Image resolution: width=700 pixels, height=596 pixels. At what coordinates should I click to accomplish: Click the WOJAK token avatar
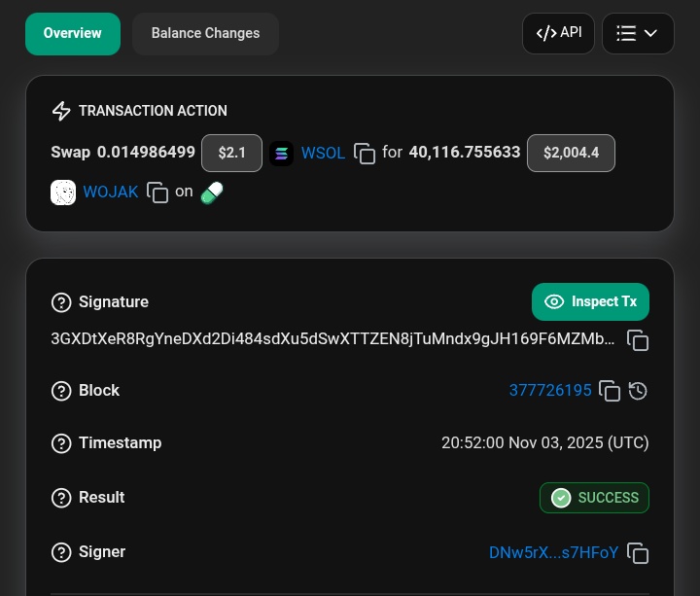63,193
